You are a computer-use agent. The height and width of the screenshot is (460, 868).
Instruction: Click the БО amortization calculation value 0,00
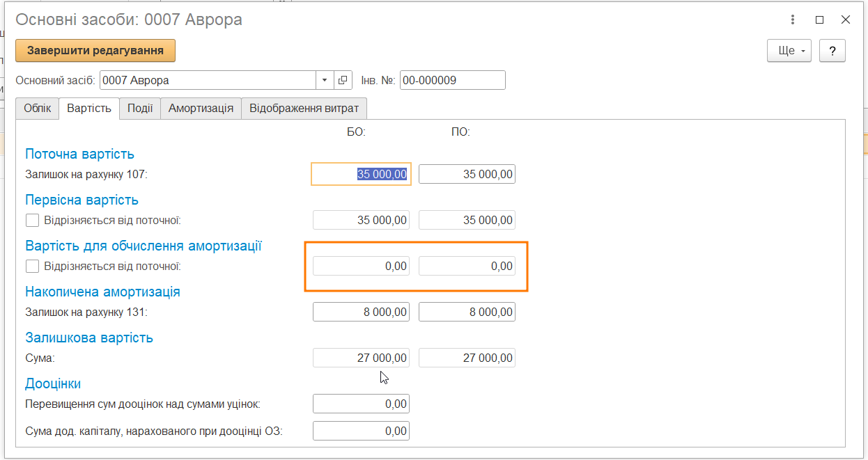pyautogui.click(x=361, y=266)
